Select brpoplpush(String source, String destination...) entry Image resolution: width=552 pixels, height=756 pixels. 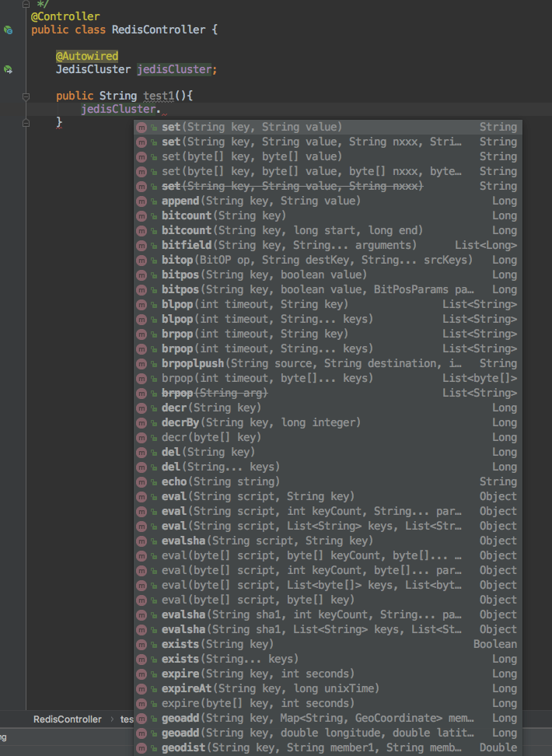pos(328,363)
